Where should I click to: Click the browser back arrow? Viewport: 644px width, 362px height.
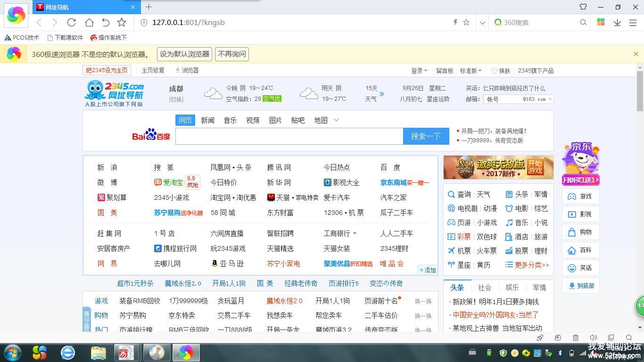pos(39,22)
